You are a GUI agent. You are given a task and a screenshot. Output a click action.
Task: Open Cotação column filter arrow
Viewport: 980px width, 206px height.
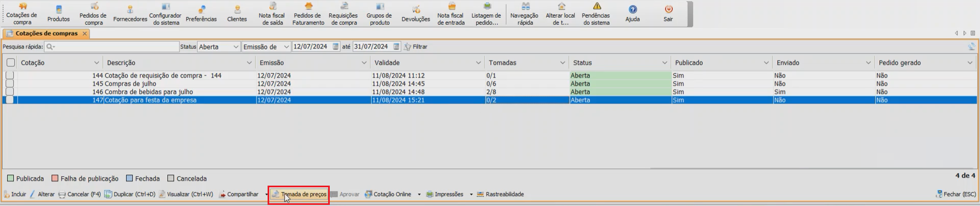pos(97,63)
